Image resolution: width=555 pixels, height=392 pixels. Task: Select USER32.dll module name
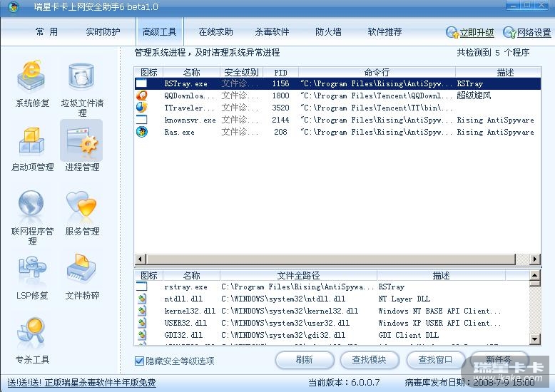(x=185, y=323)
